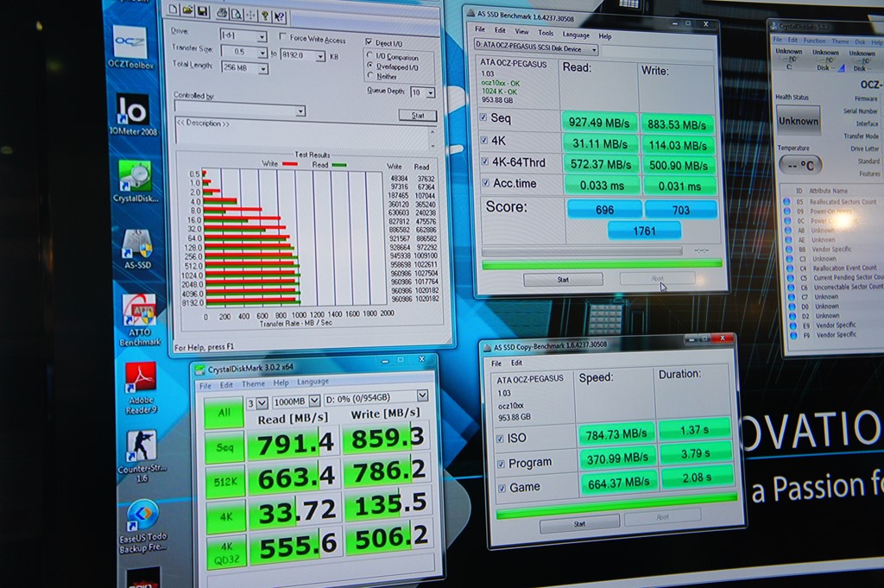This screenshot has height=588, width=884.
Task: Select the Adobe Reader 9 desktop icon
Action: click(x=141, y=389)
